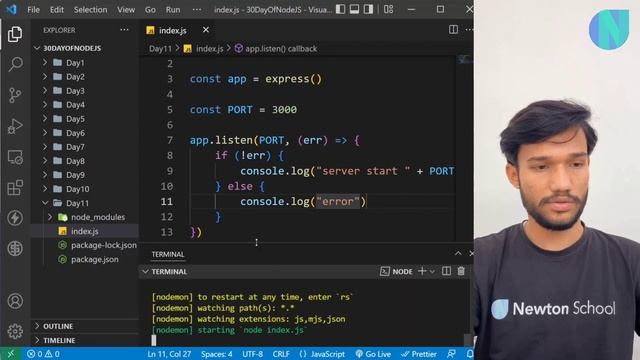Change indentation via Spaces: 4

(x=217, y=354)
